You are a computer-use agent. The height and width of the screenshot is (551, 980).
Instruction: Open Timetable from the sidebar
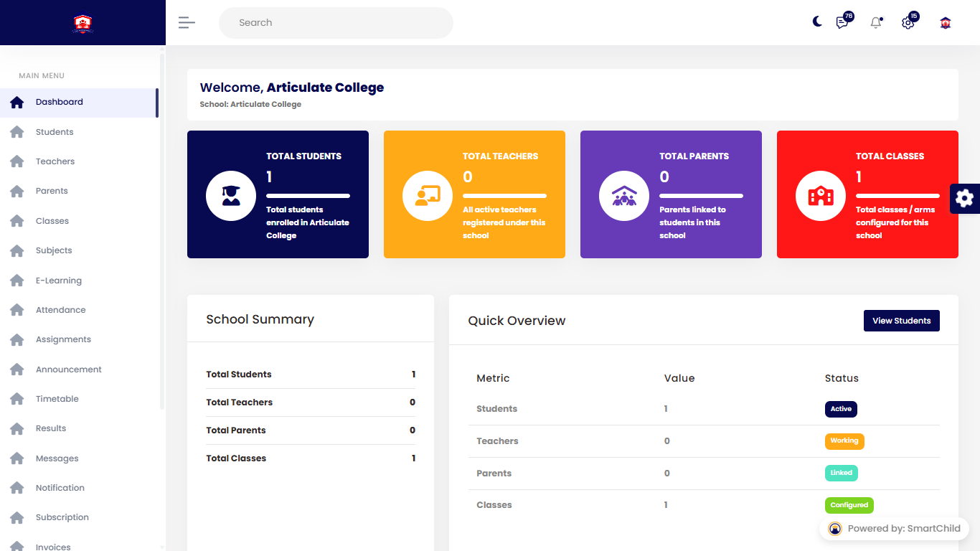click(79, 399)
